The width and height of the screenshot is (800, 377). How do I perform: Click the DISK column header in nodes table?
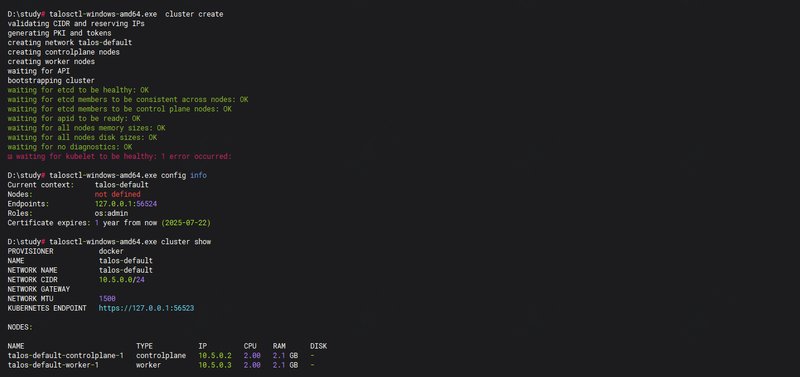318,346
